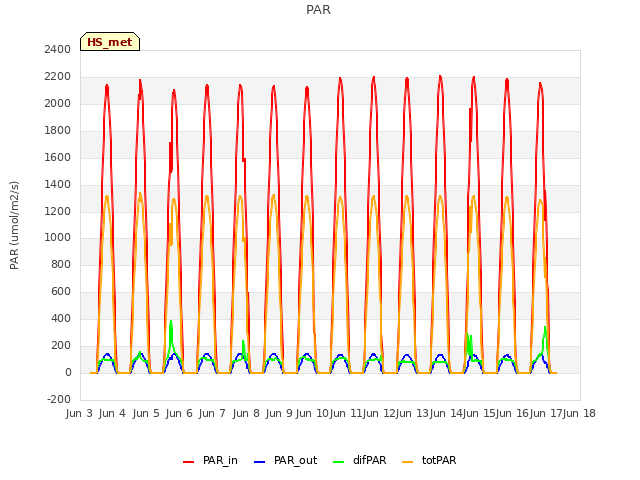
Task: Click the PAR_in red legend swatch
Action: point(188,462)
